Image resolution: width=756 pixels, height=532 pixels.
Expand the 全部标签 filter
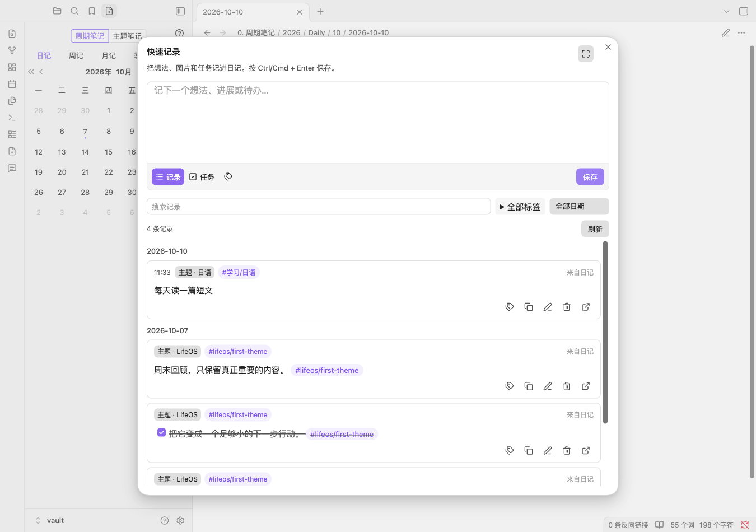pos(520,207)
